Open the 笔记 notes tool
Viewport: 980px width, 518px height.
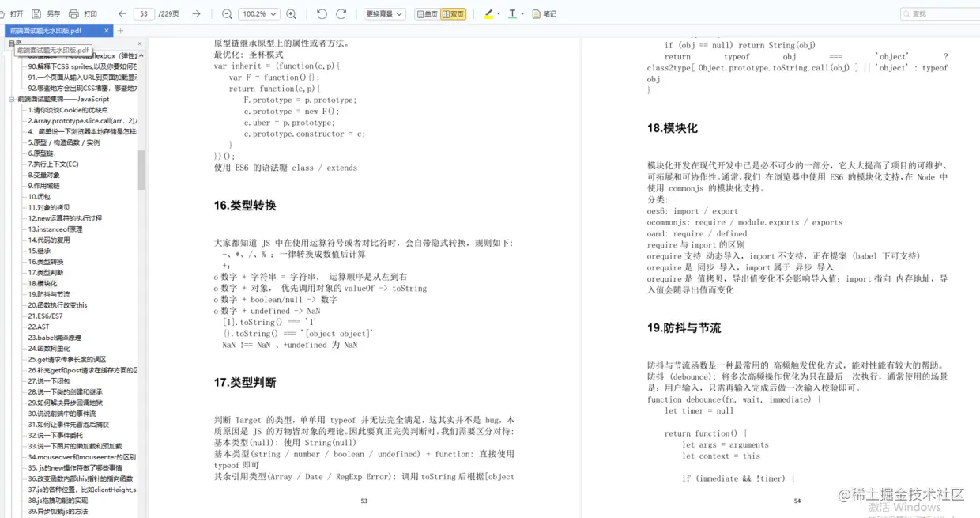tap(545, 13)
